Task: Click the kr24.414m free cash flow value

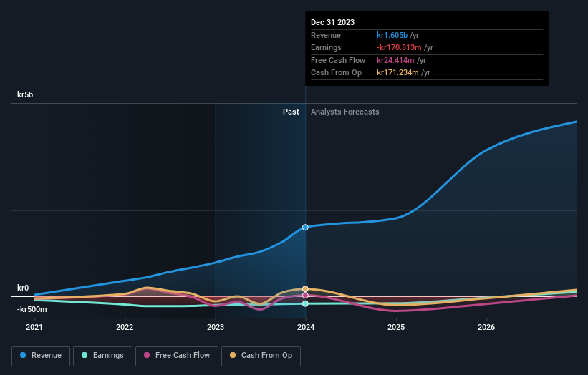Action: pos(395,60)
